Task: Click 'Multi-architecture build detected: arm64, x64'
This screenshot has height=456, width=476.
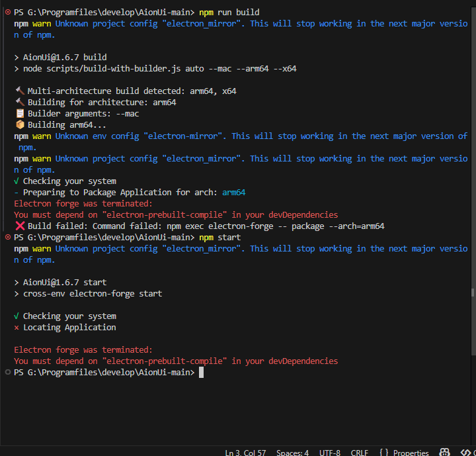Action: click(x=132, y=91)
